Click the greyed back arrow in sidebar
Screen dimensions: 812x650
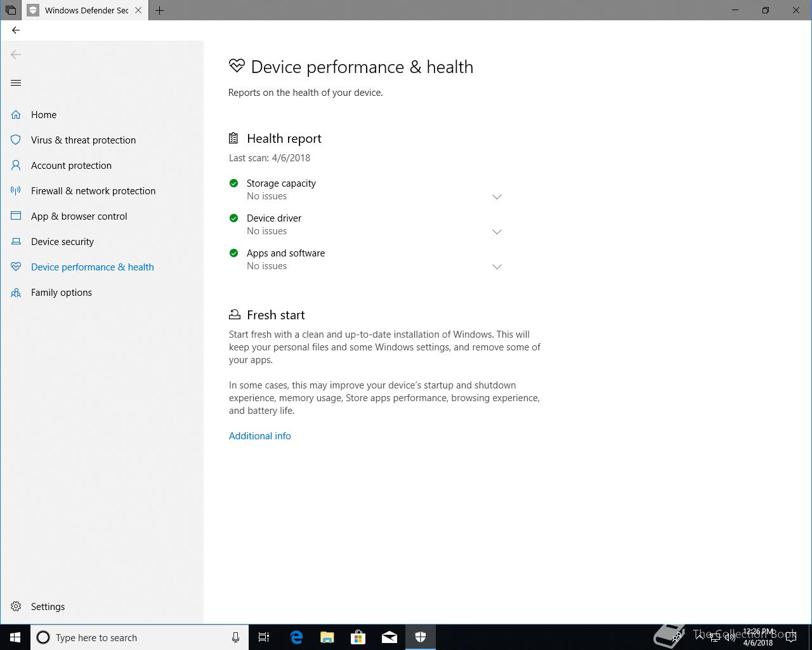(16, 55)
